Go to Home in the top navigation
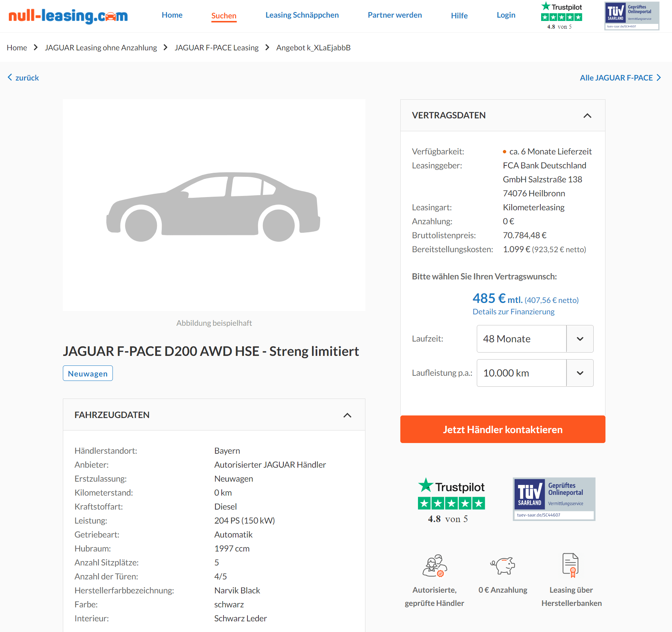This screenshot has width=672, height=632. [x=172, y=15]
